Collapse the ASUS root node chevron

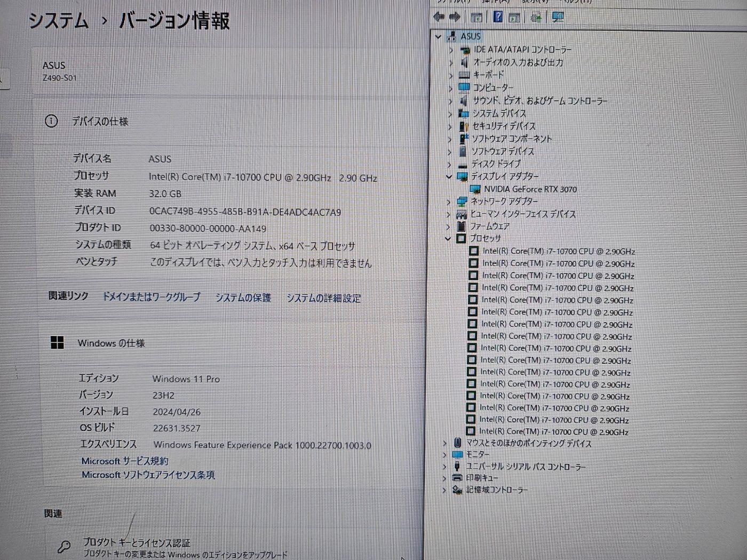tap(439, 37)
